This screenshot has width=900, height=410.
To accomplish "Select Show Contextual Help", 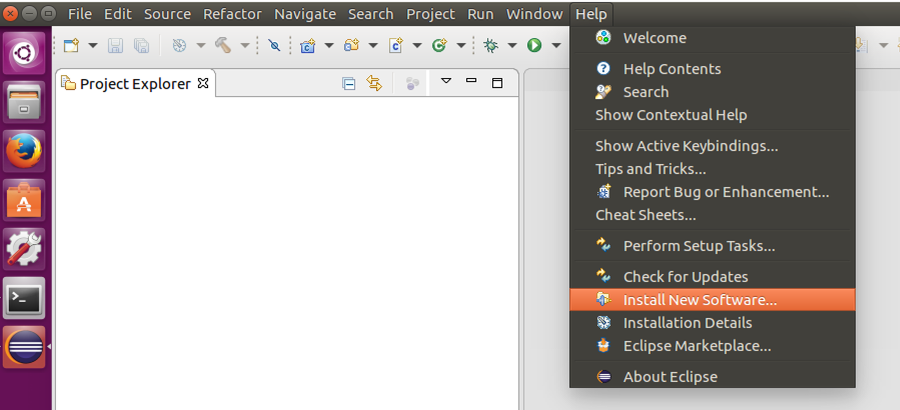I will tap(712, 115).
